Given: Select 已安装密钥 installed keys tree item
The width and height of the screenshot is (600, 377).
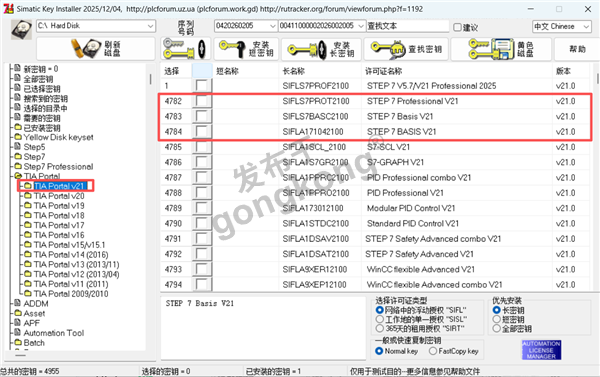Looking at the screenshot, I should [42, 127].
